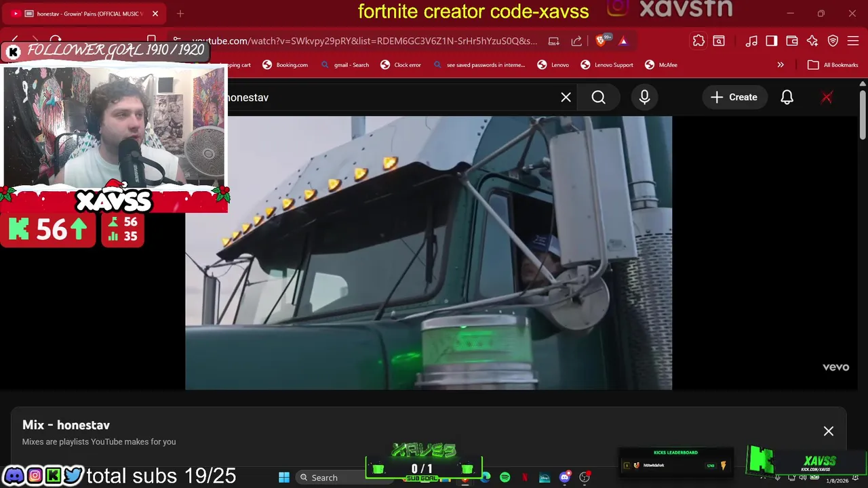Clear the YouTube search box text
868x488 pixels.
(x=566, y=98)
